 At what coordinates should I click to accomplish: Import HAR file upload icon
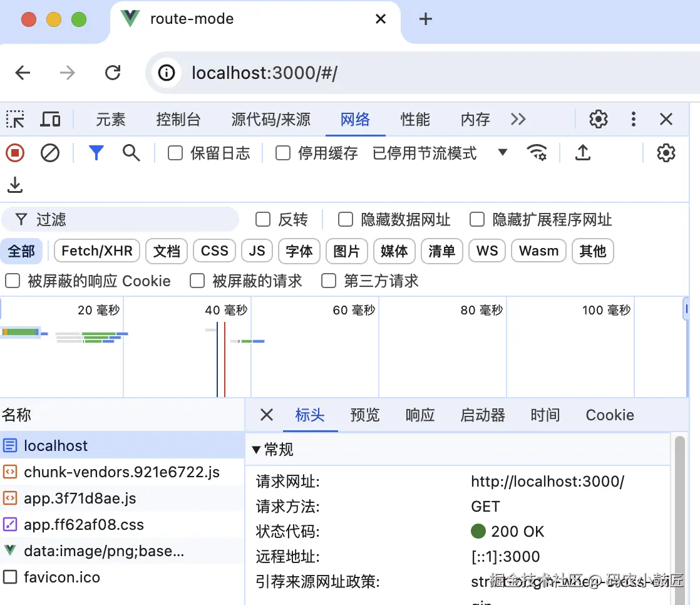pyautogui.click(x=582, y=153)
